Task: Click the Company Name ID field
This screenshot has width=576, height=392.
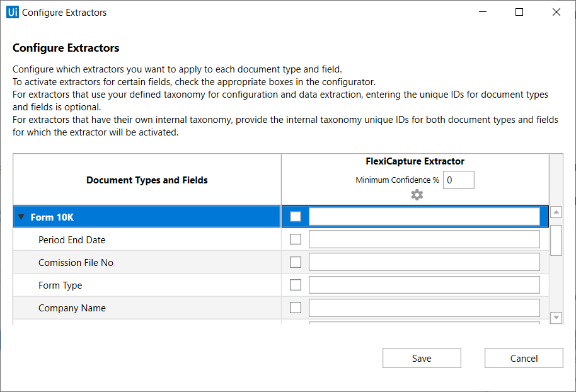Action: pyautogui.click(x=423, y=307)
